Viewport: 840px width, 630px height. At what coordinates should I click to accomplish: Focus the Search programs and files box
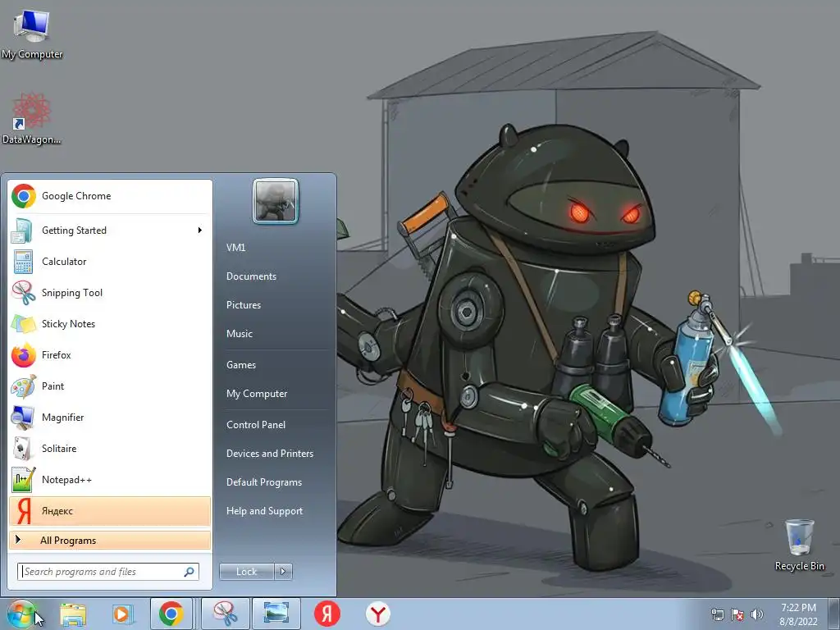pyautogui.click(x=108, y=572)
